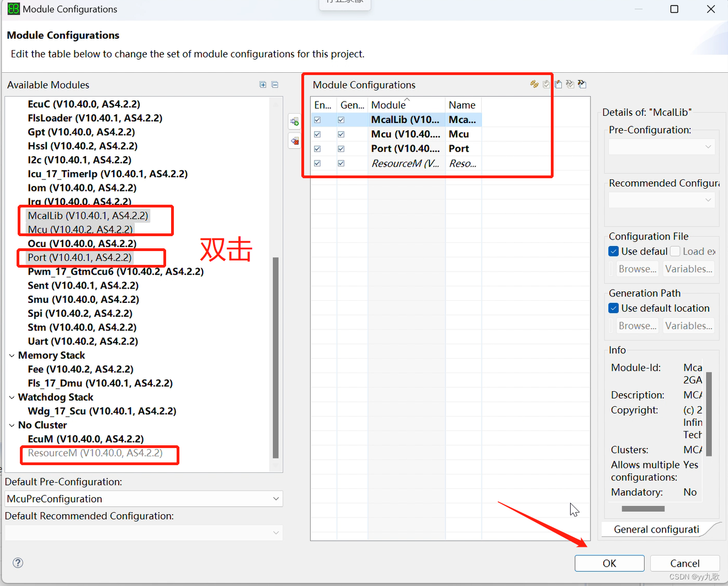Collapse the Memory Stack tree group
728x586 pixels.
pyautogui.click(x=12, y=355)
